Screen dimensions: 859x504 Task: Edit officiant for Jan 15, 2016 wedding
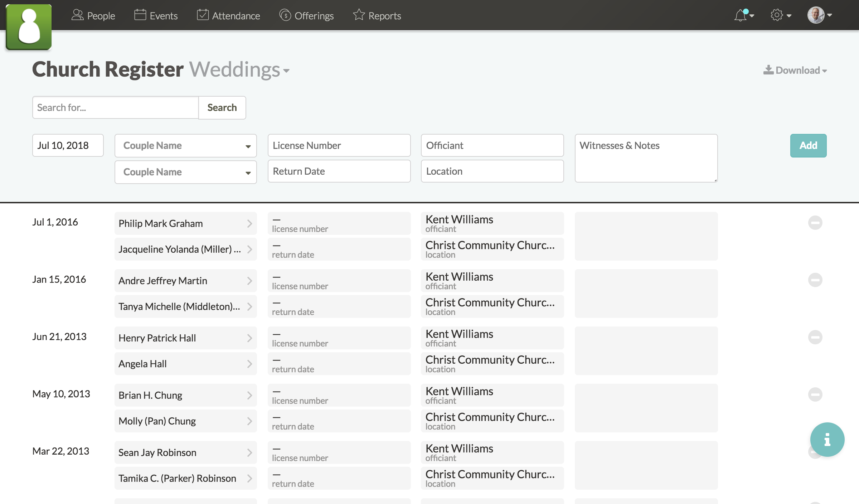[492, 281]
